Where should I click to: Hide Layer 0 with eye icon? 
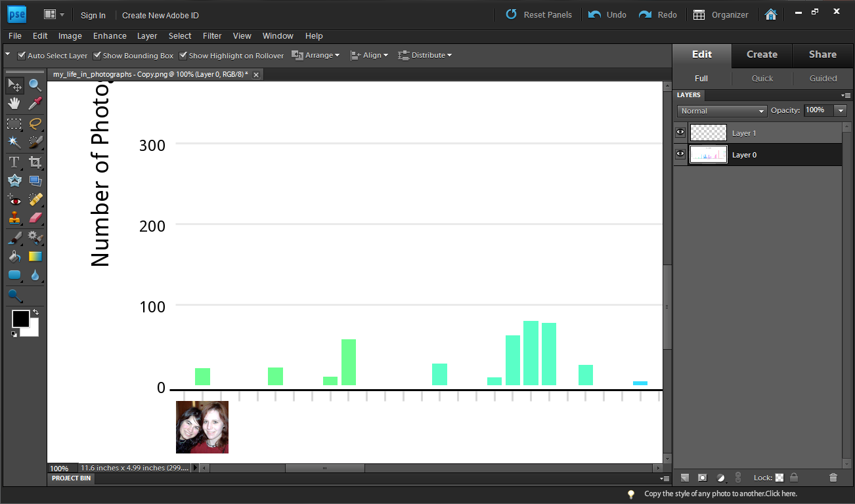(680, 154)
